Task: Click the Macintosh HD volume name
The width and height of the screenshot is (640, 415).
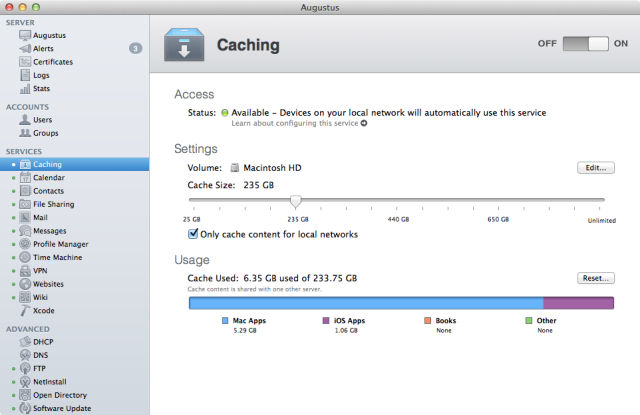Action: 272,168
